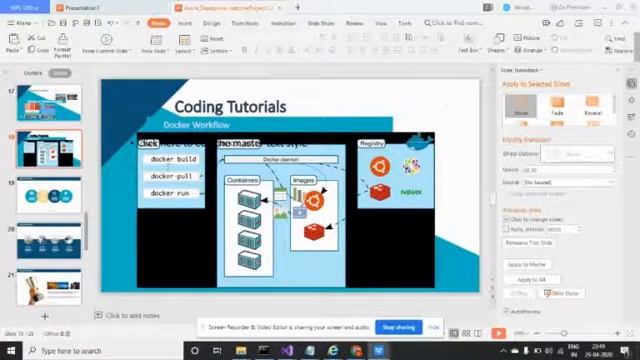
Task: Switch to the Outline pane tab
Action: click(33, 73)
